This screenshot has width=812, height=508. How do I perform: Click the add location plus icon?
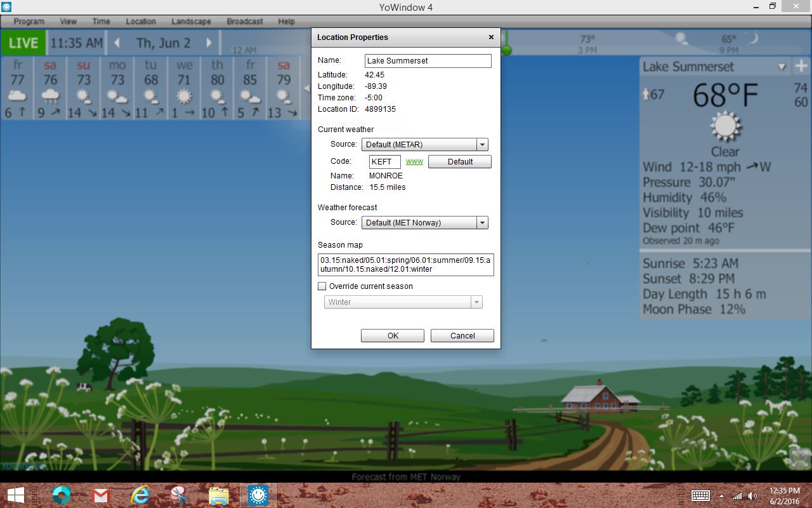click(x=801, y=66)
